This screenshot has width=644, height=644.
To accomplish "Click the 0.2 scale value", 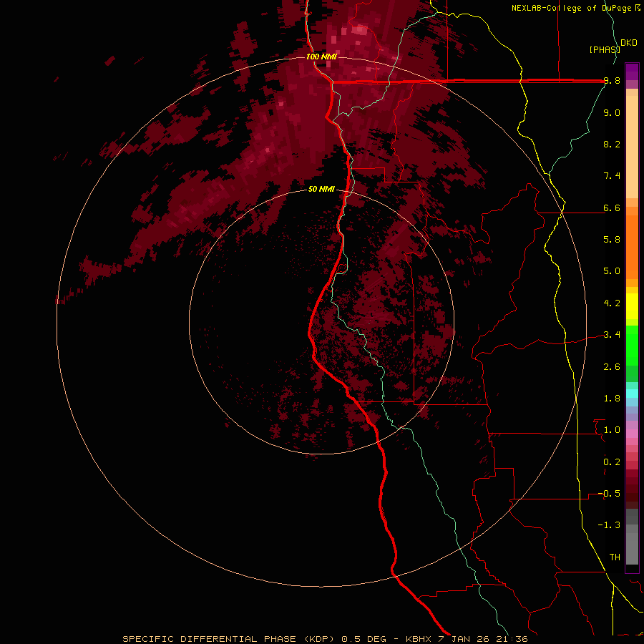I will (612, 462).
